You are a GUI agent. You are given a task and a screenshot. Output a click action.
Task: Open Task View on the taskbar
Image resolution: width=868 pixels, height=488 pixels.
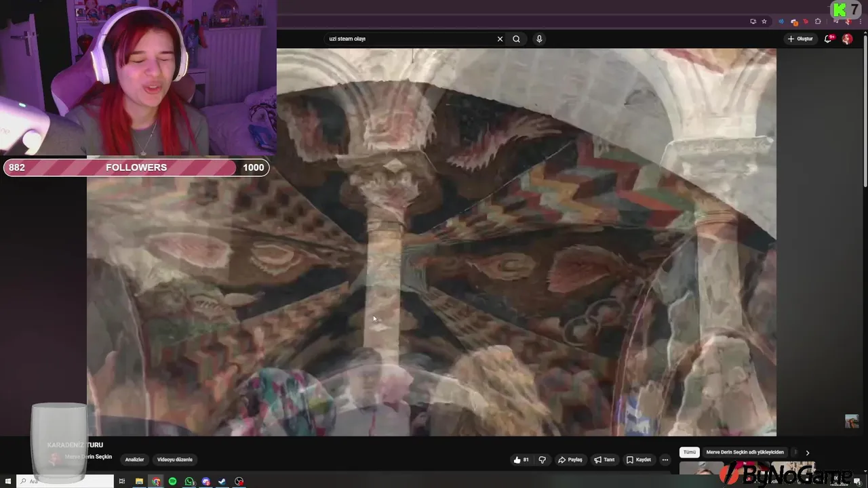122,481
